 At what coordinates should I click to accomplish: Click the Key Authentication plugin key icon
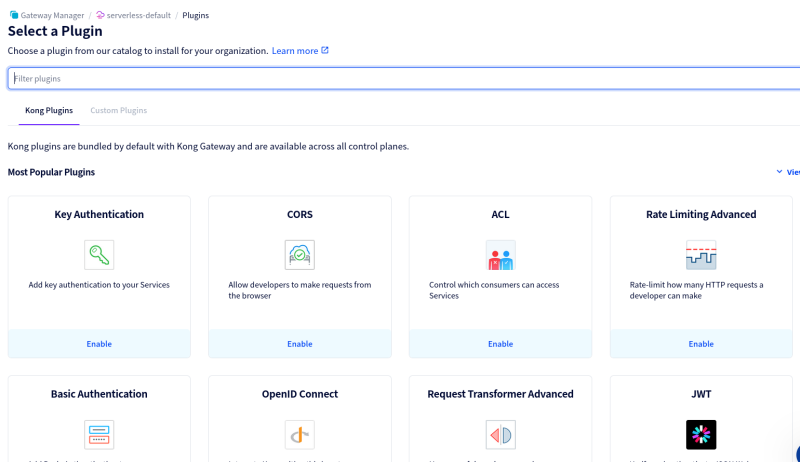99,255
